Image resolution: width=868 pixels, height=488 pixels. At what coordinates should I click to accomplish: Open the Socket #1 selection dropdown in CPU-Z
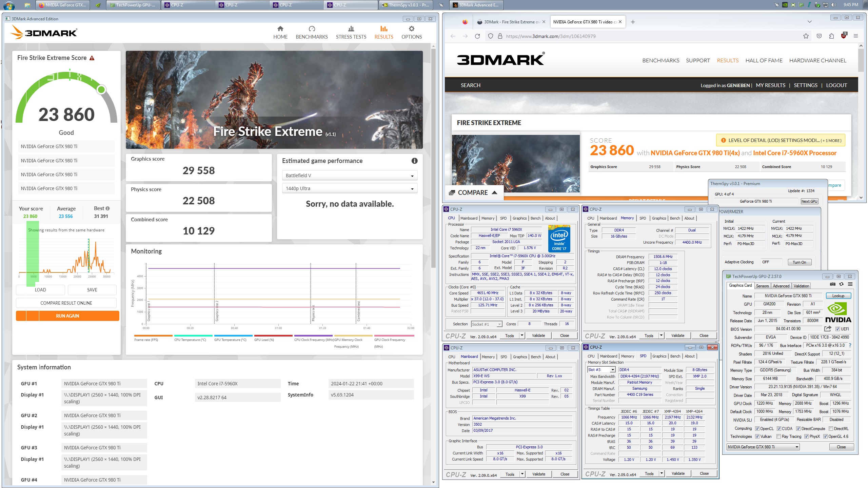487,324
